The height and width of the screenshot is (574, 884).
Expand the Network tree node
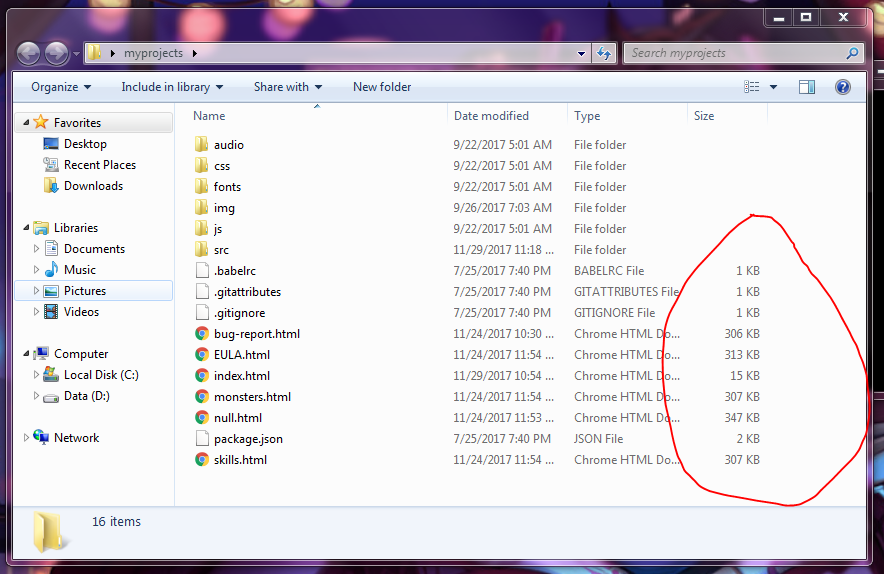tap(26, 438)
